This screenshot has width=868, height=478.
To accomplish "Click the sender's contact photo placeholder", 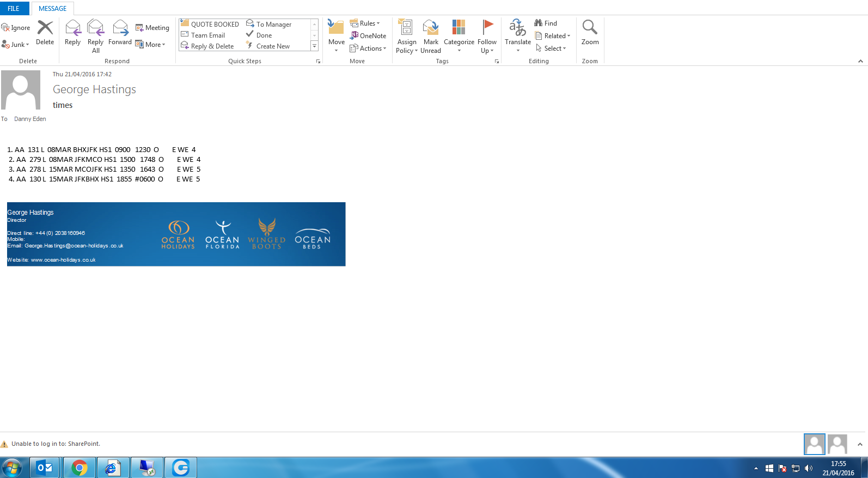I will coord(21,90).
